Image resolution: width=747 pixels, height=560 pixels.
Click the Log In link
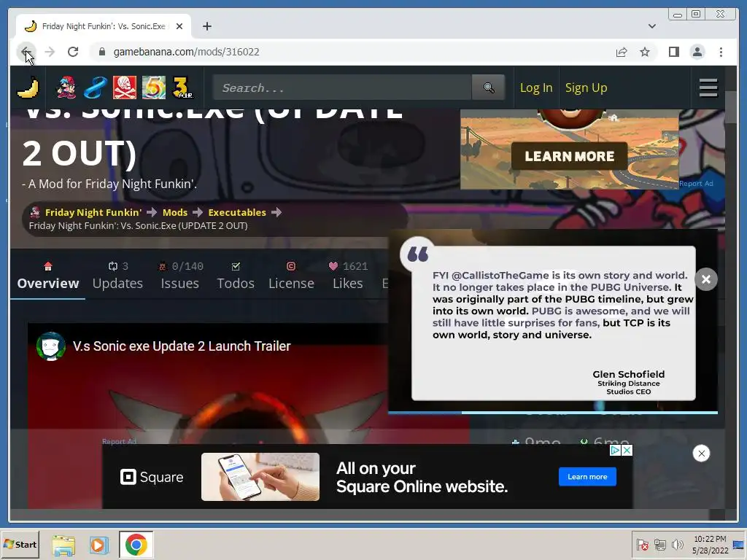536,87
